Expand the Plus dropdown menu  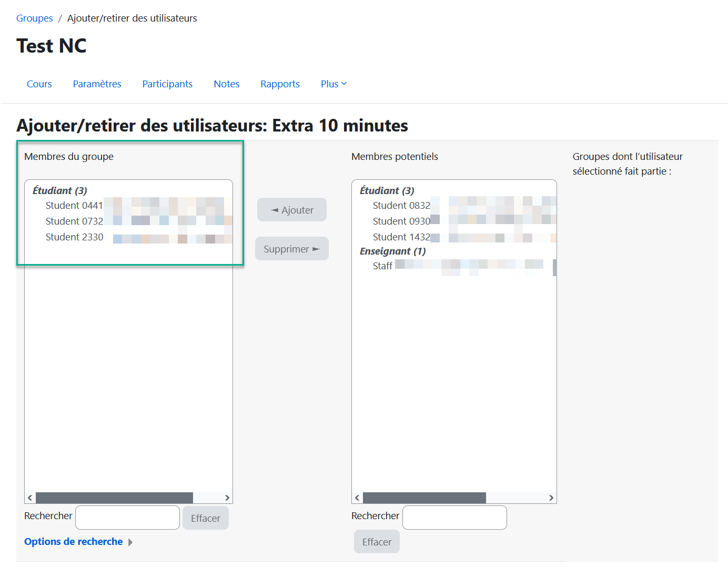(x=333, y=84)
